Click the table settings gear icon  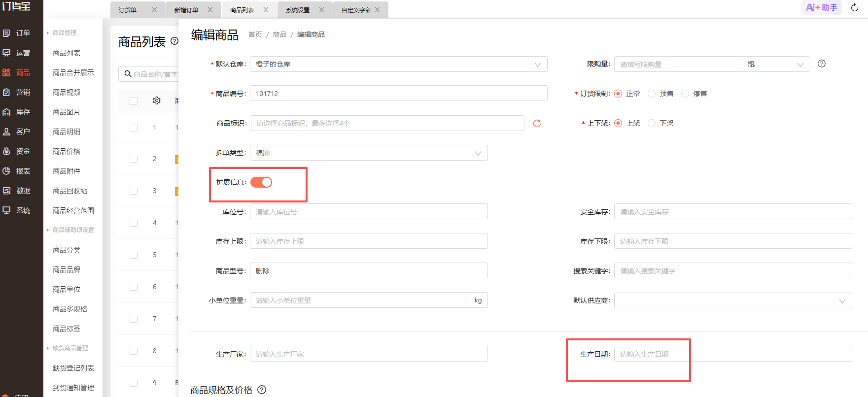coord(157,100)
